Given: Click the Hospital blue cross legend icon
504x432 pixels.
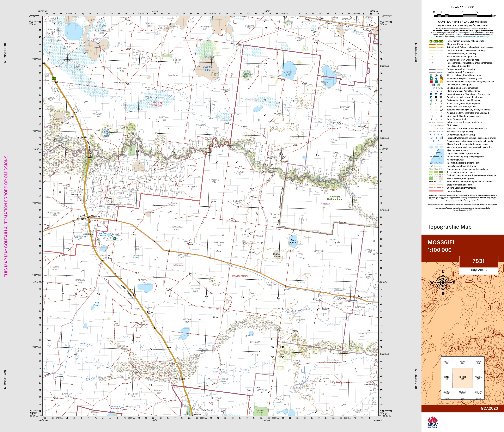Looking at the screenshot, I should [436, 79].
